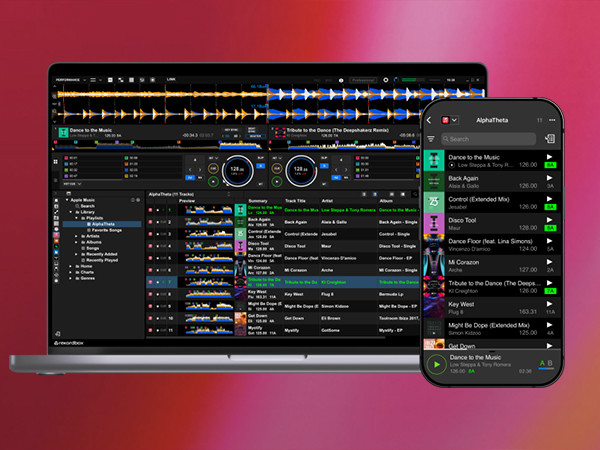Viewport: 600px width, 450px height.
Task: Open the settings gear in top bar
Action: pyautogui.click(x=386, y=80)
